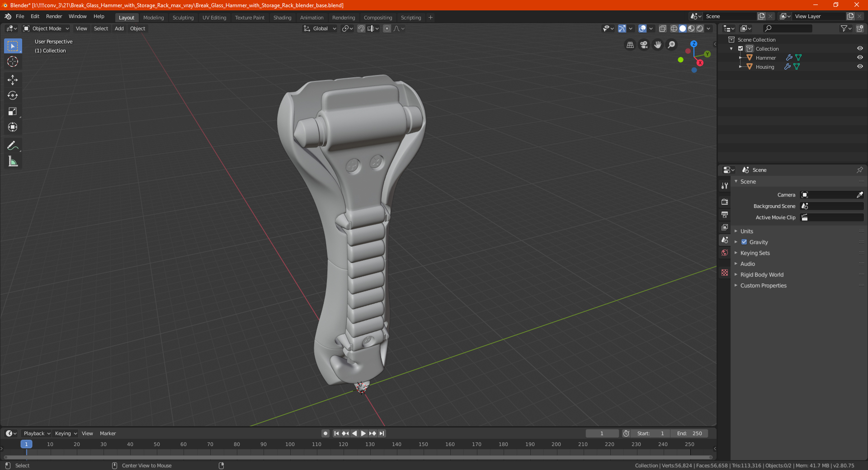Add a new workspace tab
Screen dimensions: 868x470
[x=430, y=18]
